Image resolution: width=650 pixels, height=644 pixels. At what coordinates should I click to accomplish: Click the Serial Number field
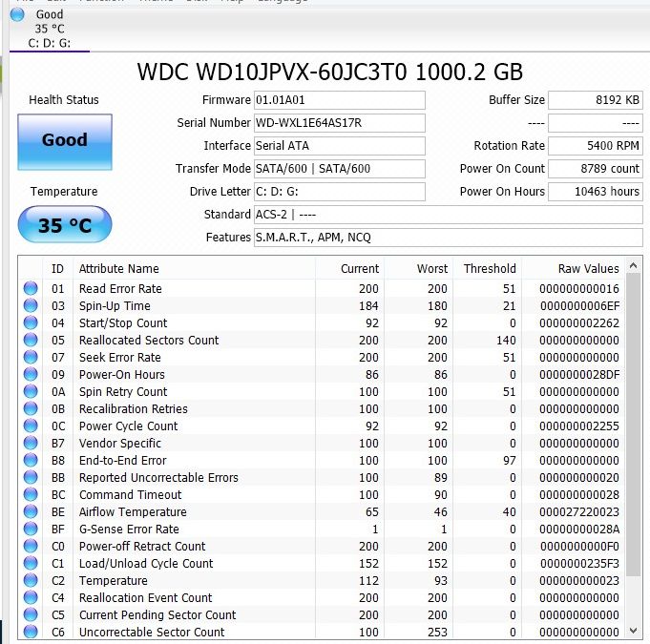click(340, 123)
